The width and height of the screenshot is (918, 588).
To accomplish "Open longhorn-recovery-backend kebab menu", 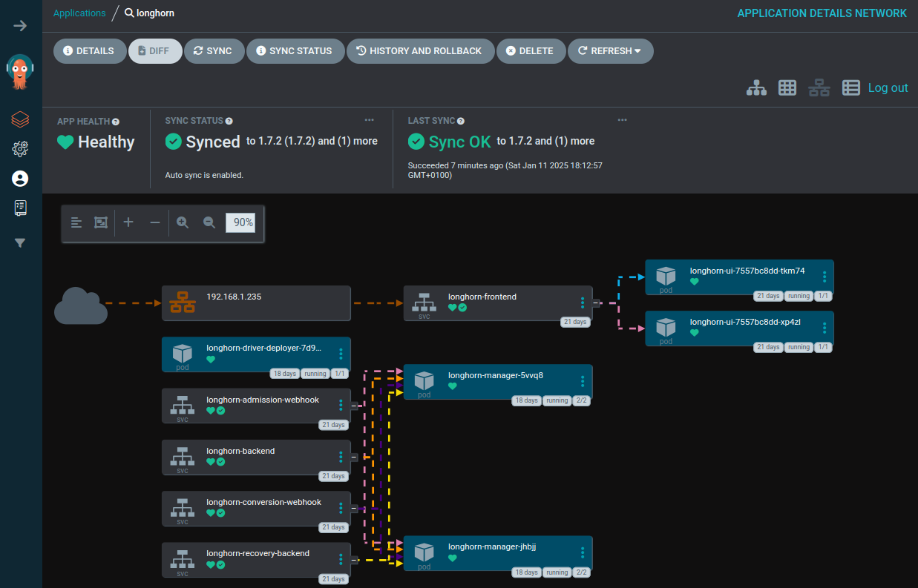I will point(341,558).
